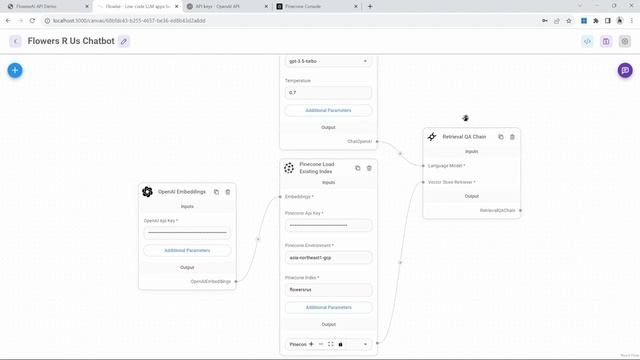Viewport: 640px width, 360px height.
Task: Toggle the browser side panel
Action: point(608,20)
